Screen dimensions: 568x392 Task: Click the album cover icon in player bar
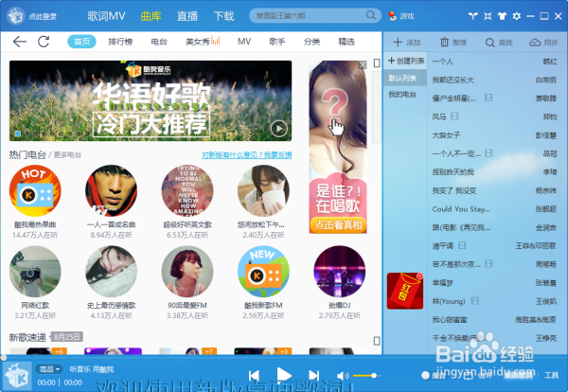pyautogui.click(x=17, y=375)
